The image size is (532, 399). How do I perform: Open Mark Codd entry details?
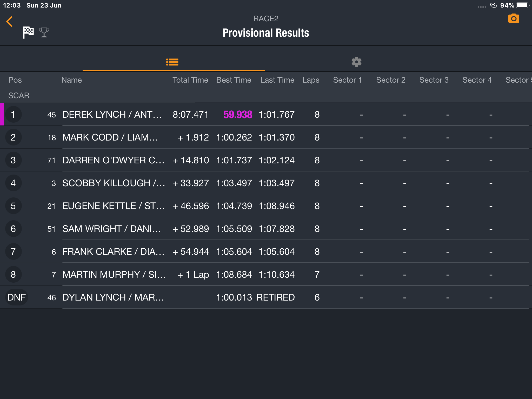[266, 137]
